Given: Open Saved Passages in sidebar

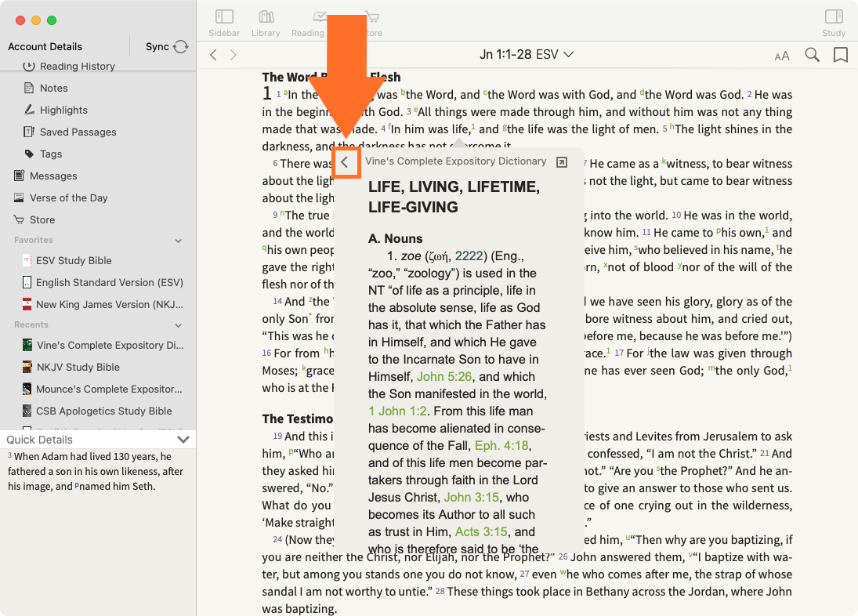Looking at the screenshot, I should pyautogui.click(x=78, y=132).
